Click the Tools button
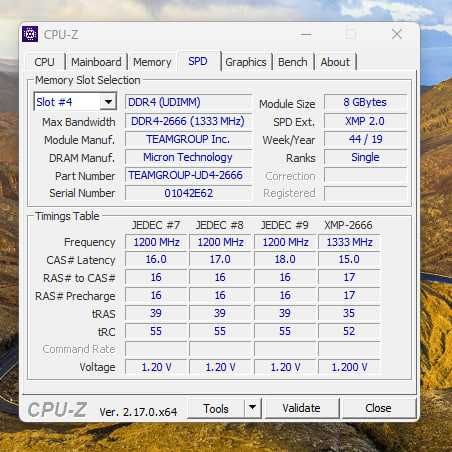 (x=216, y=408)
